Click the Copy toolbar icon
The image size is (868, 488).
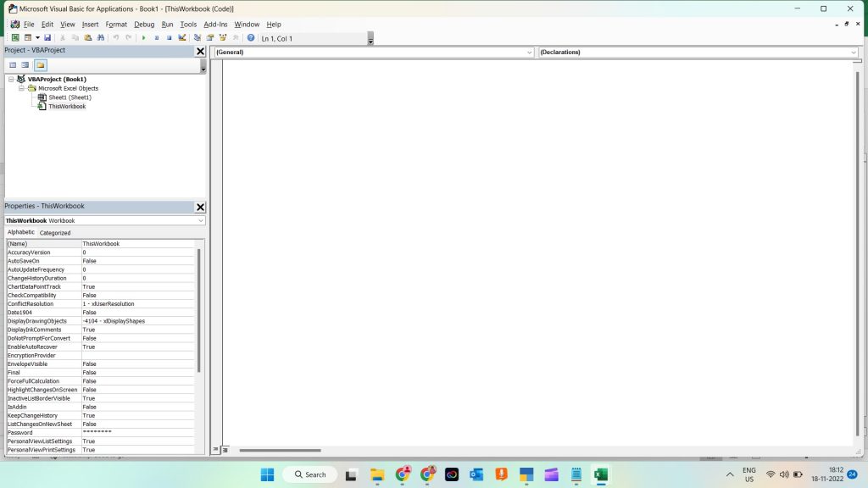click(x=75, y=37)
